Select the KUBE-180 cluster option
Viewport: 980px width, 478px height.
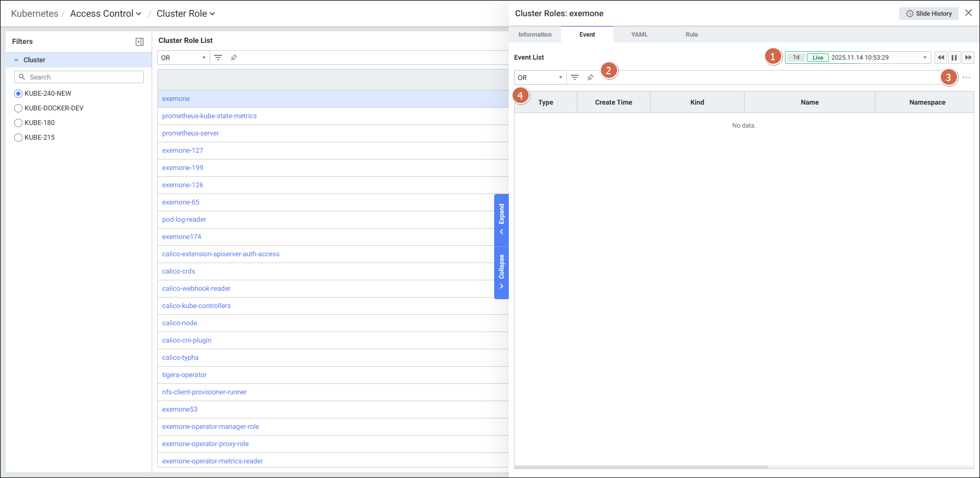tap(18, 123)
